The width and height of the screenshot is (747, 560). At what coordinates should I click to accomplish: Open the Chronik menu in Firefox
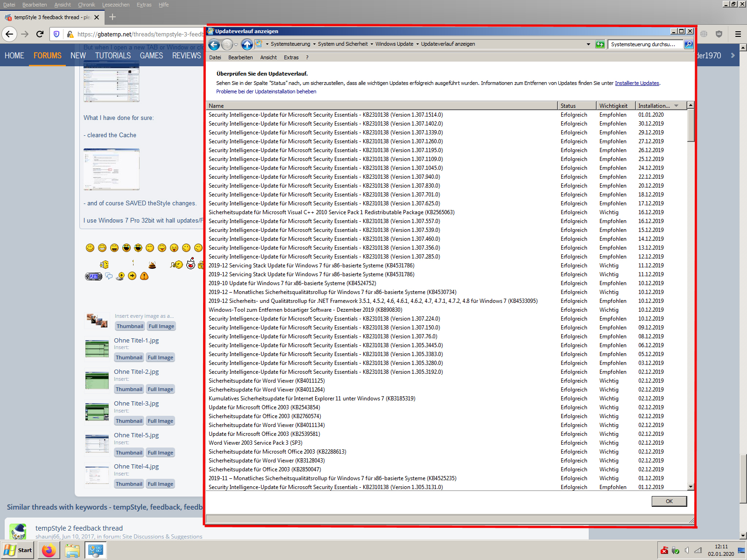coord(86,5)
